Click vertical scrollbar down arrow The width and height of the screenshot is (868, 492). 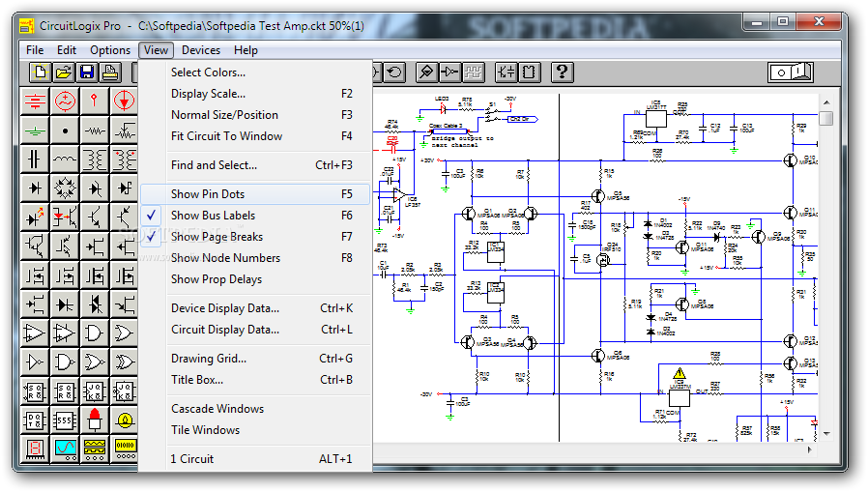pyautogui.click(x=825, y=434)
